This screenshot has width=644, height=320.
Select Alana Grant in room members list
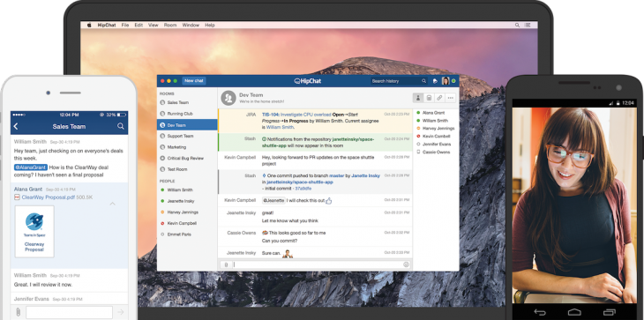click(x=433, y=113)
